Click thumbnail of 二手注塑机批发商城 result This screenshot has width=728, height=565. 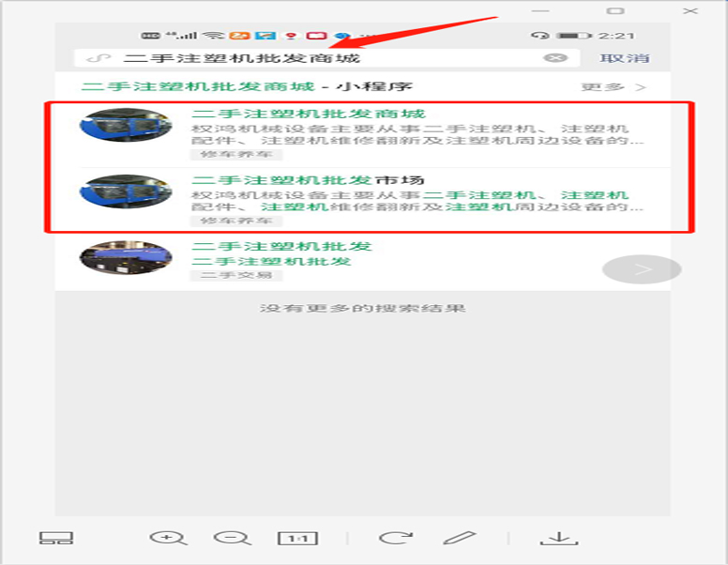126,125
